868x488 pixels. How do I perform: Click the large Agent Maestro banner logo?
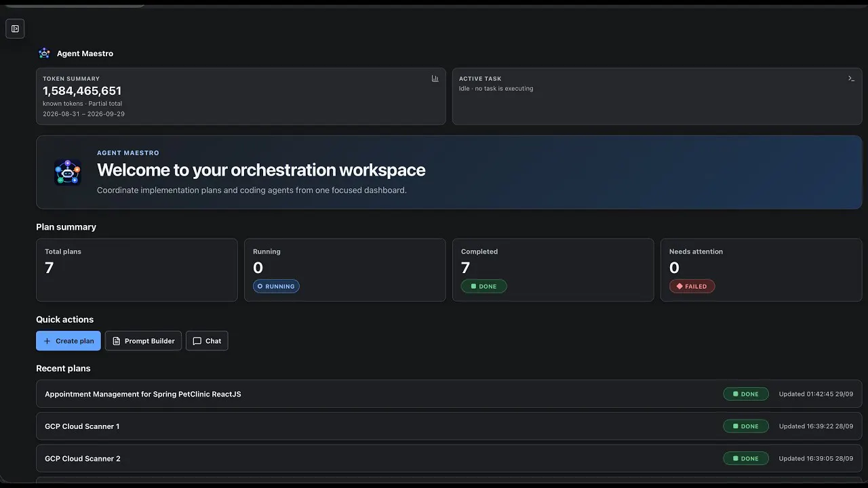coord(68,172)
